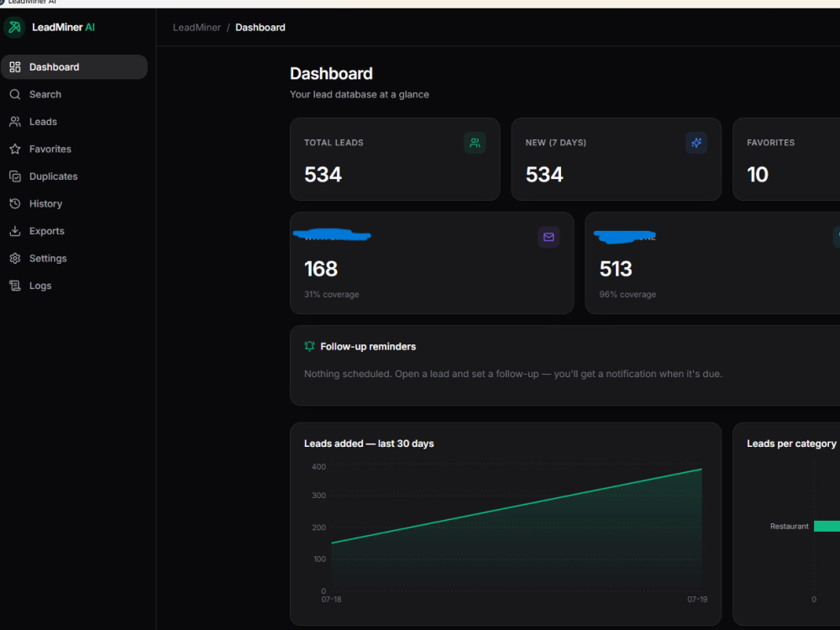
Task: Click the FAVORITES card label
Action: [771, 143]
